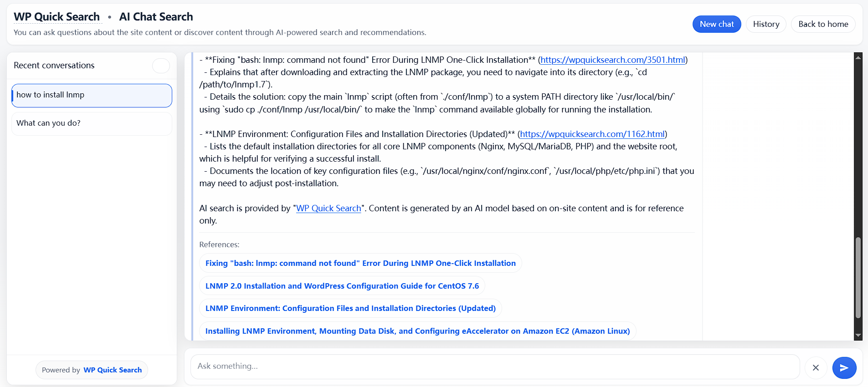The width and height of the screenshot is (868, 387).
Task: Click the inline "WP Quick Search" disclaimer link
Action: click(x=329, y=209)
